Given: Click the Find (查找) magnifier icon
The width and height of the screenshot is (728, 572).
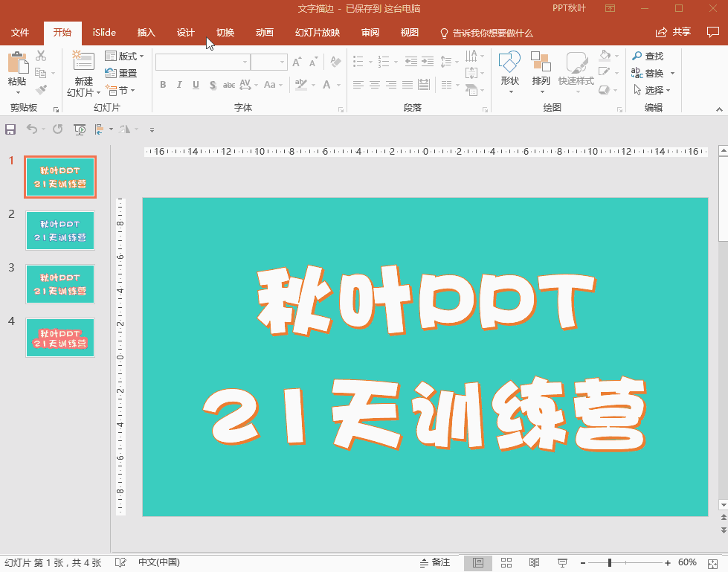Looking at the screenshot, I should 637,57.
